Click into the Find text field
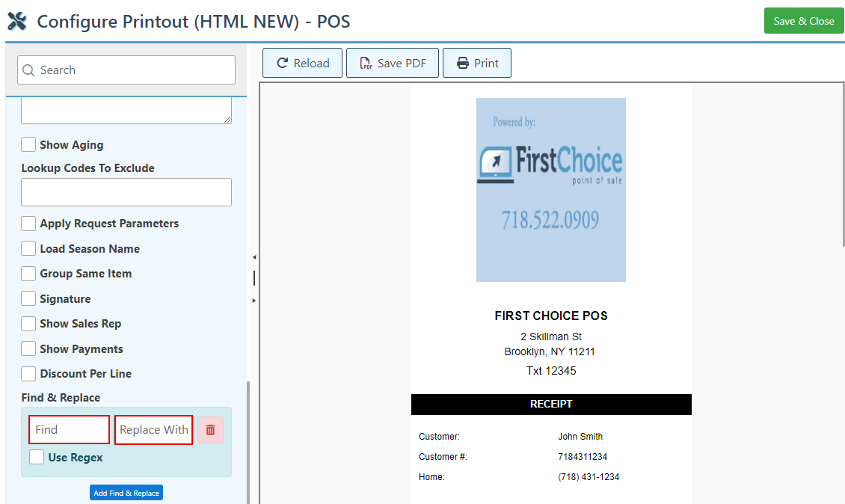845x504 pixels. (70, 430)
